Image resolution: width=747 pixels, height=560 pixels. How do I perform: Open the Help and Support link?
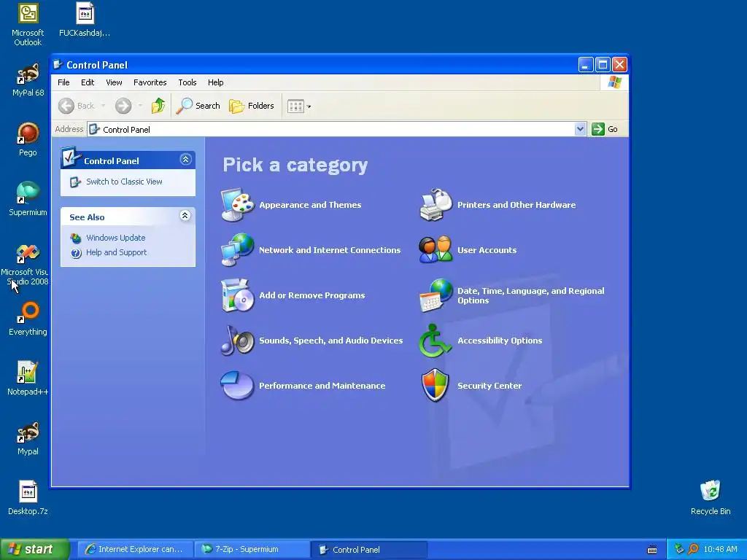(x=116, y=252)
